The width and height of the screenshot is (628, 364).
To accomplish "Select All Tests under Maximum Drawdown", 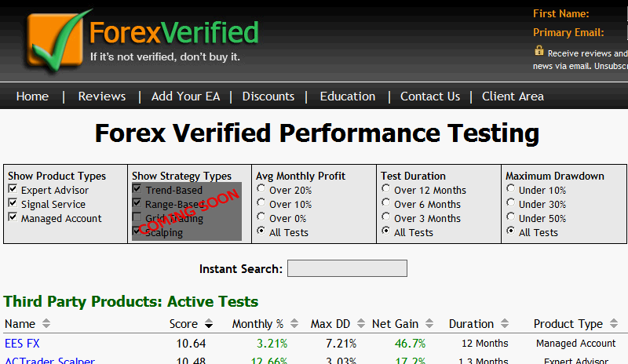I will [511, 231].
